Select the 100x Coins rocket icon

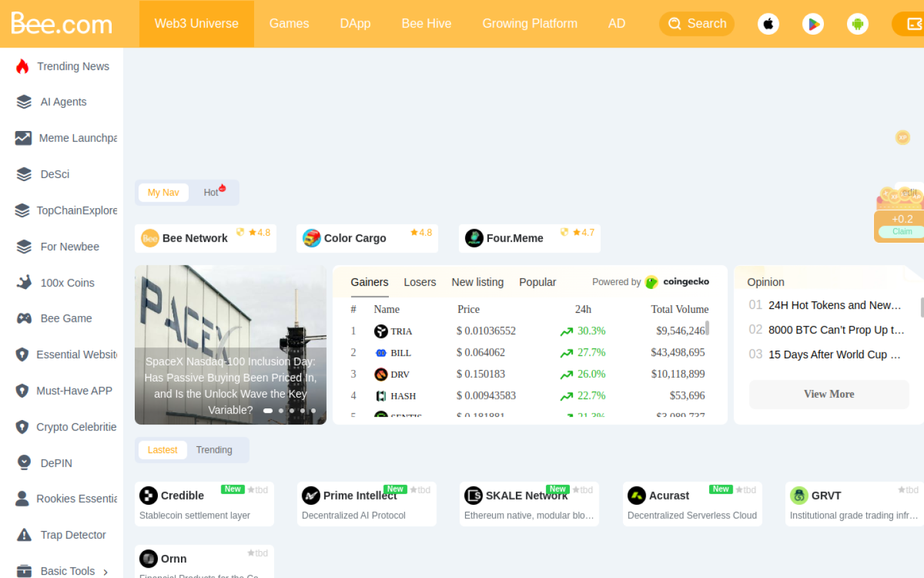tap(24, 283)
